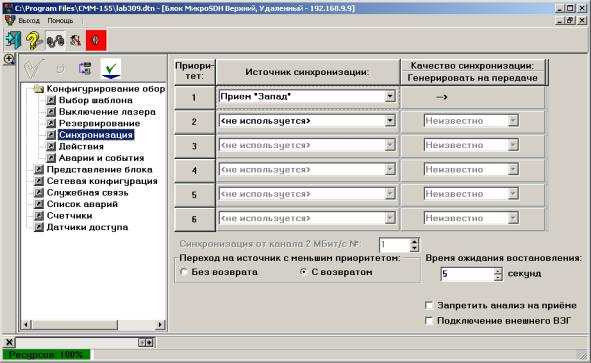The height and width of the screenshot is (363, 591).
Task: Click Источник синхронизации column header
Action: tap(307, 72)
